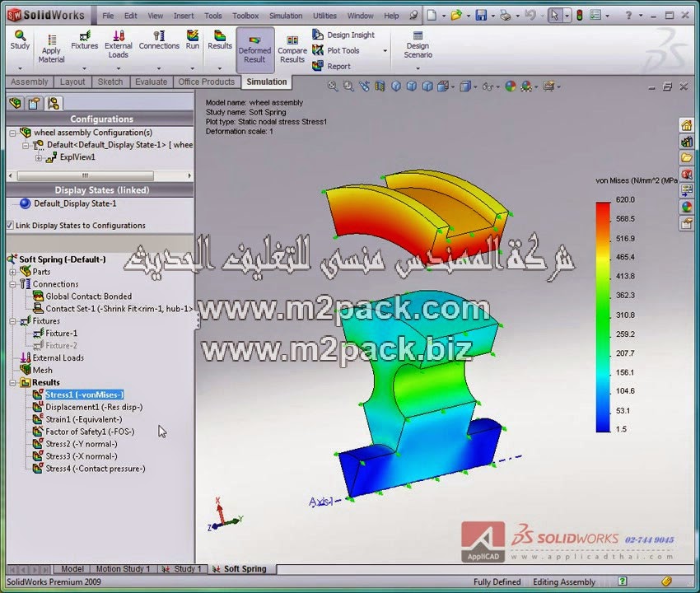Run the simulation study
Screen dimensions: 700x593
(193, 40)
